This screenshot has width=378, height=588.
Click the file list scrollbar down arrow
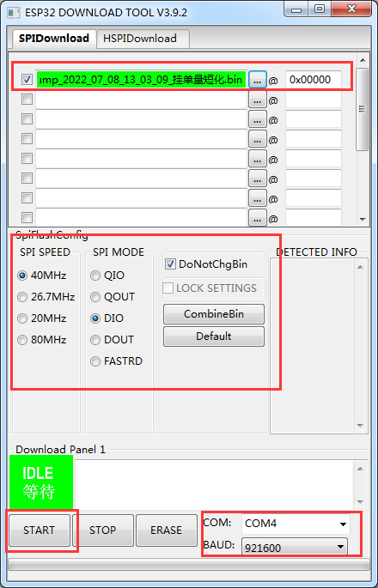(363, 220)
